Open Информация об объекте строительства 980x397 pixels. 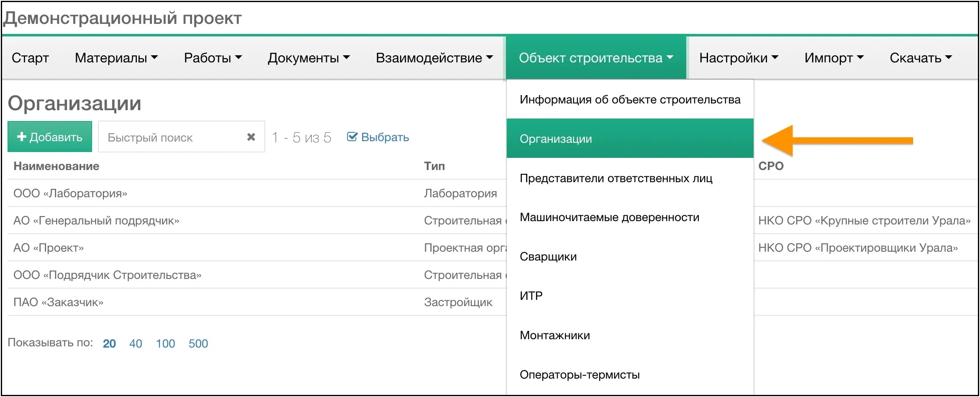(x=630, y=99)
